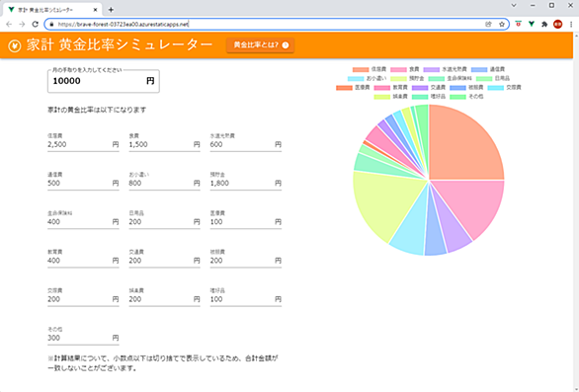579x392 pixels.
Task: Click the 医療費 field showing 100
Action: [246, 219]
